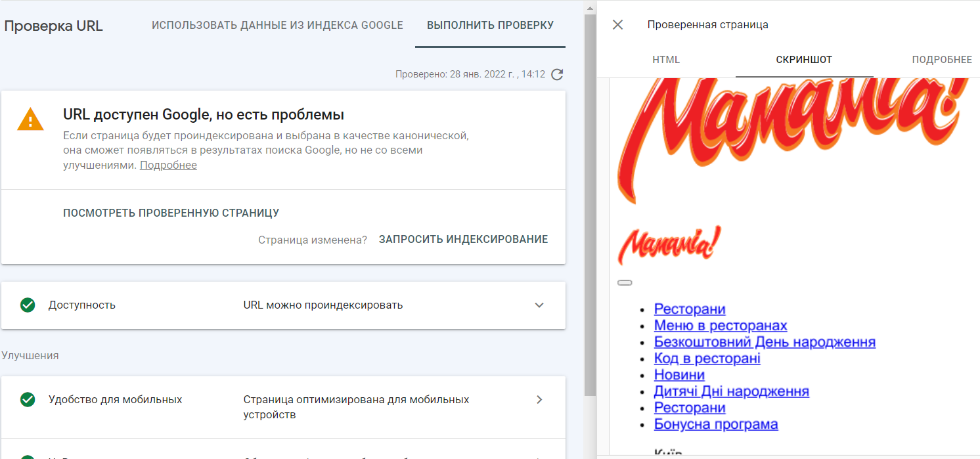Select the Скриншот tab
This screenshot has width=980, height=459.
pos(804,60)
